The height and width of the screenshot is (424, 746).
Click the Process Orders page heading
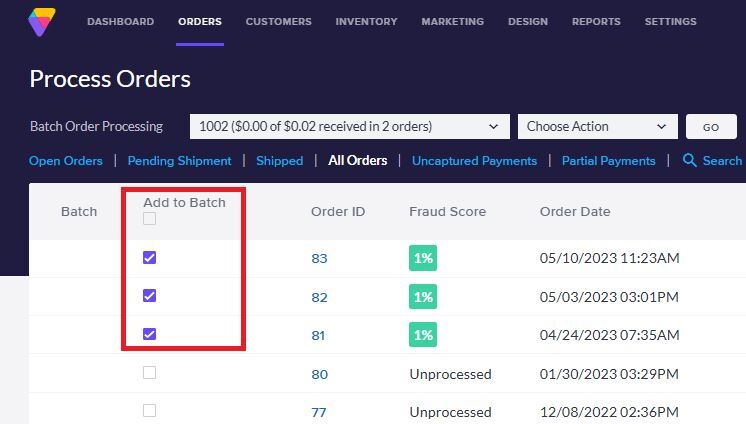(x=110, y=79)
